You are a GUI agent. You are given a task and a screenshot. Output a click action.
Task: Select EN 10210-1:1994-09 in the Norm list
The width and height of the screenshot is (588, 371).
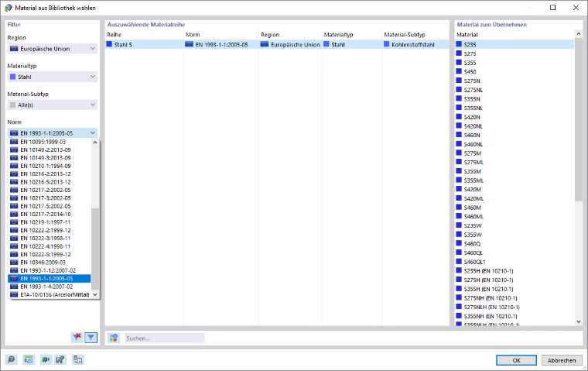click(50, 166)
